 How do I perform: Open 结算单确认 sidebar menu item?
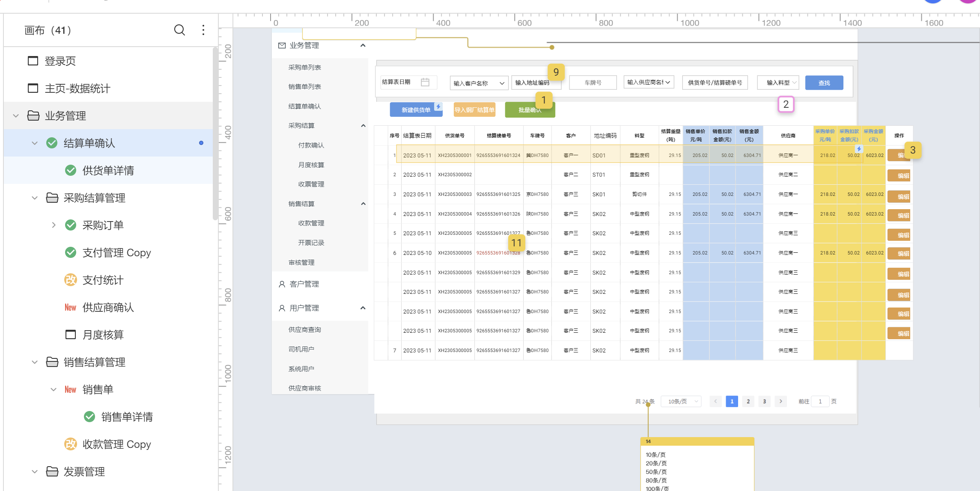pyautogui.click(x=304, y=106)
